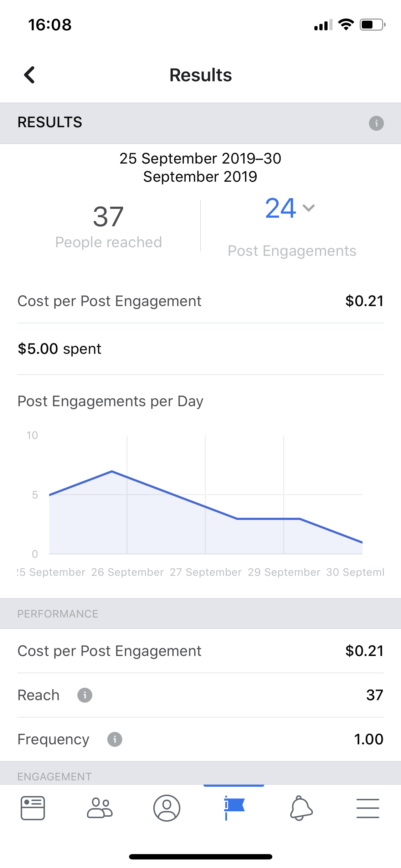This screenshot has width=401, height=868.
Task: Tap the back arrow in header
Action: pyautogui.click(x=30, y=75)
